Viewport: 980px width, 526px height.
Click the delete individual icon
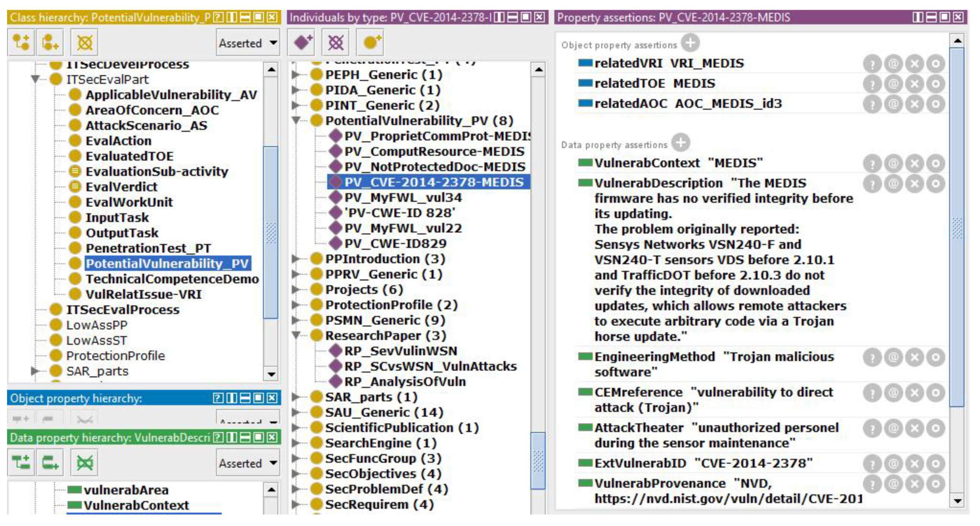click(335, 42)
